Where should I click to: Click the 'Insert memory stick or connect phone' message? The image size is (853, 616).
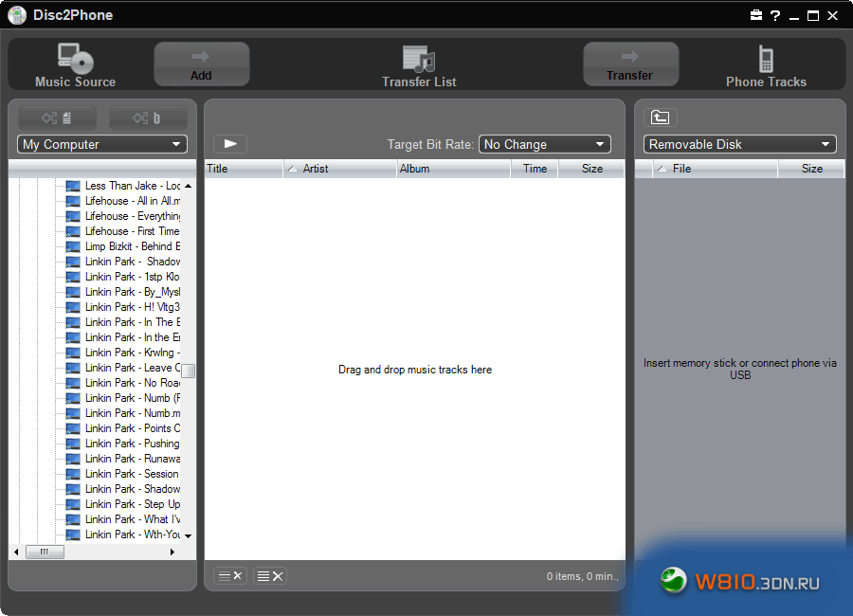tap(740, 369)
